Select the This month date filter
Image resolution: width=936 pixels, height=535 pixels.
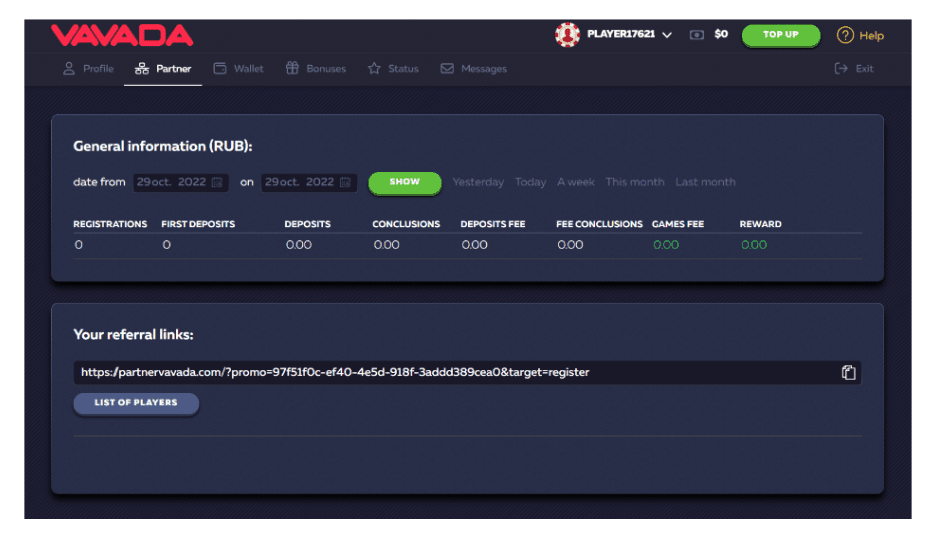click(635, 182)
